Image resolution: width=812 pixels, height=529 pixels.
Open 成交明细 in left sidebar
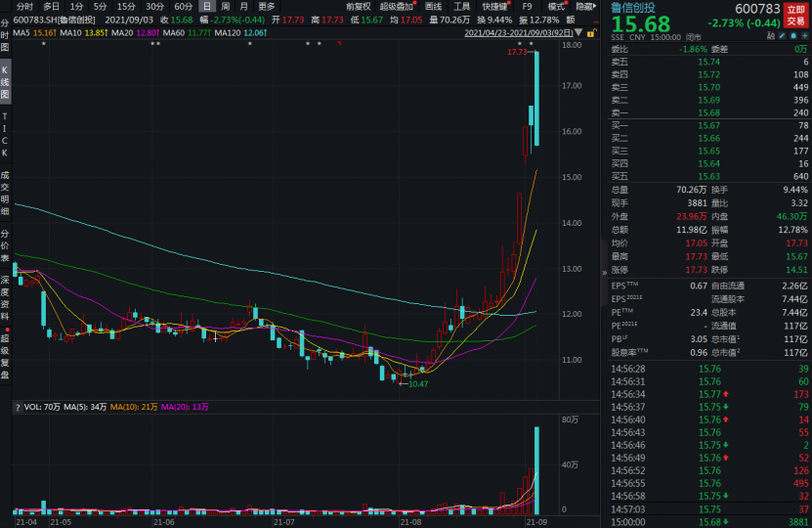(x=5, y=193)
